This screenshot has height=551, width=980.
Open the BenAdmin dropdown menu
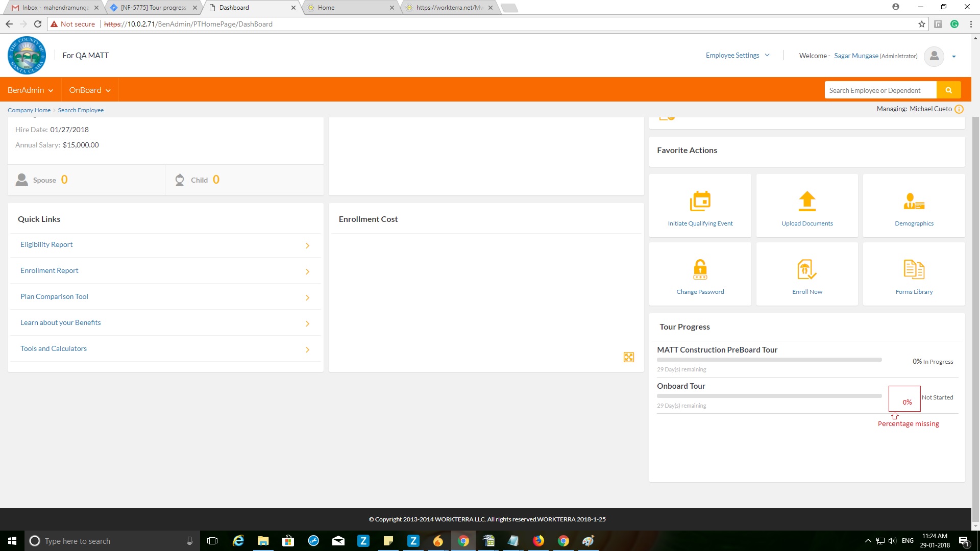click(30, 90)
